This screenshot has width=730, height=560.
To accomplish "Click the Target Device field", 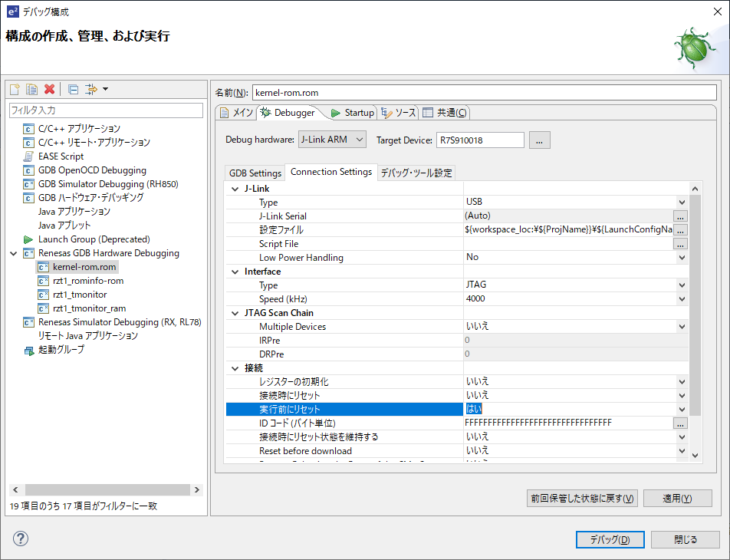I will (x=480, y=140).
